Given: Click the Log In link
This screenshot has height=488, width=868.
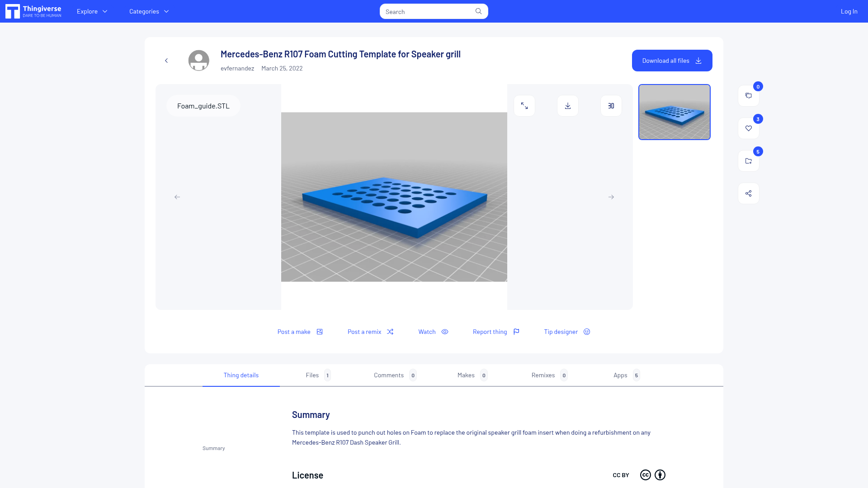Looking at the screenshot, I should point(849,11).
